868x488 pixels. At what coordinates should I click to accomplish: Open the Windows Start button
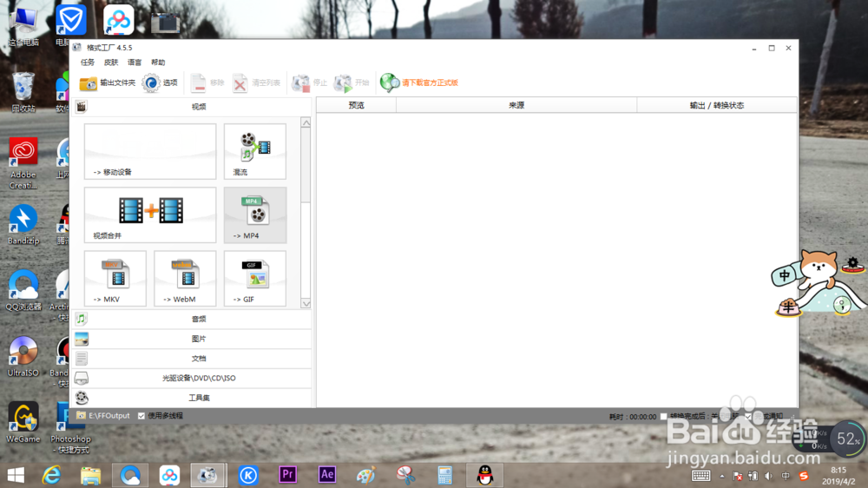tap(16, 475)
